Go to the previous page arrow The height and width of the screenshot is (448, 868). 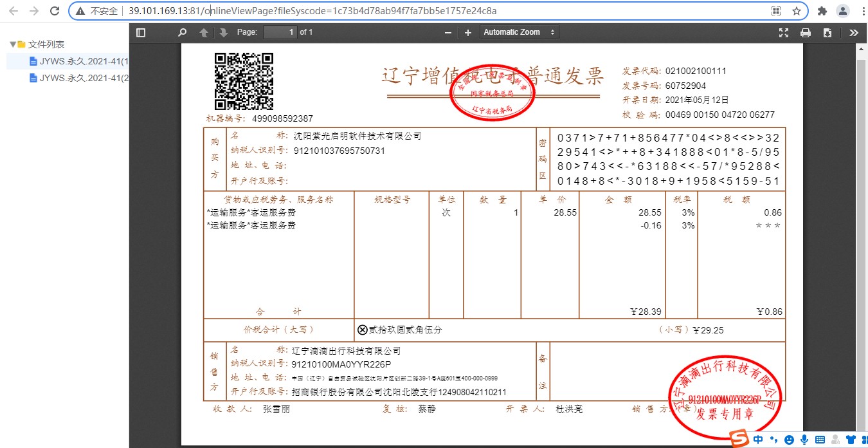point(204,32)
